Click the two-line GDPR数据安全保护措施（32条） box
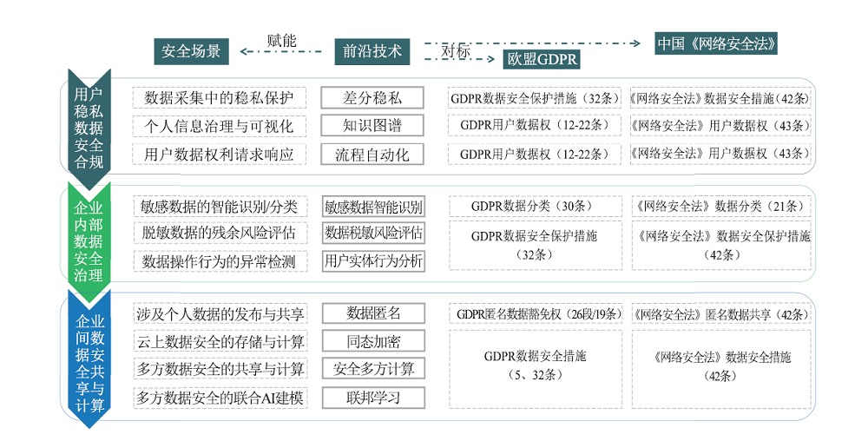 536,245
